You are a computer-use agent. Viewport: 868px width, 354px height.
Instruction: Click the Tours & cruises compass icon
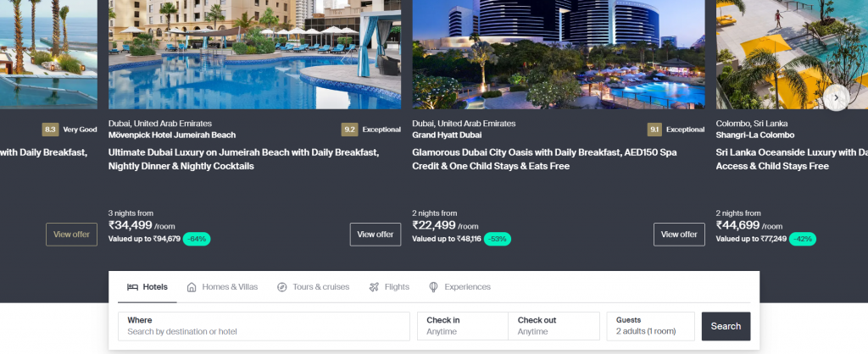[x=281, y=287]
